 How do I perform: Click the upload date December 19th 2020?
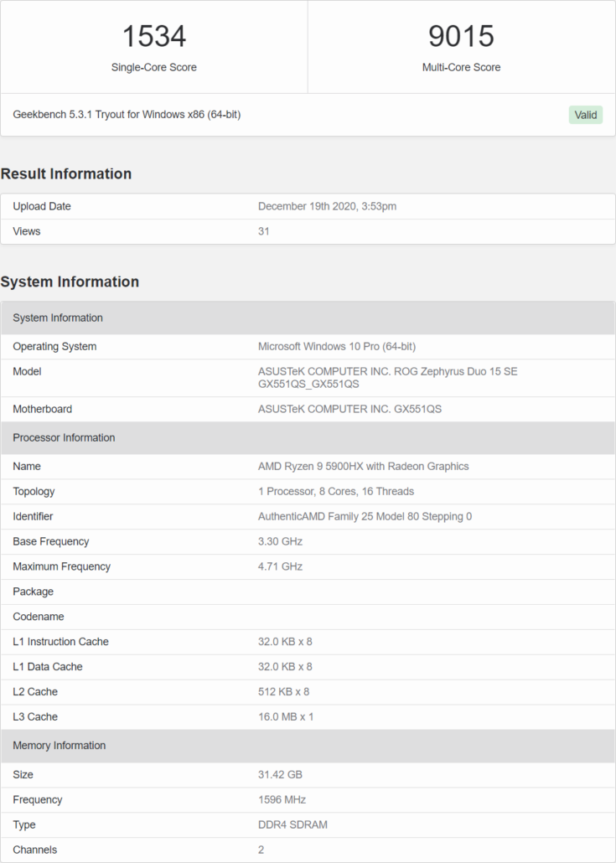coord(327,206)
